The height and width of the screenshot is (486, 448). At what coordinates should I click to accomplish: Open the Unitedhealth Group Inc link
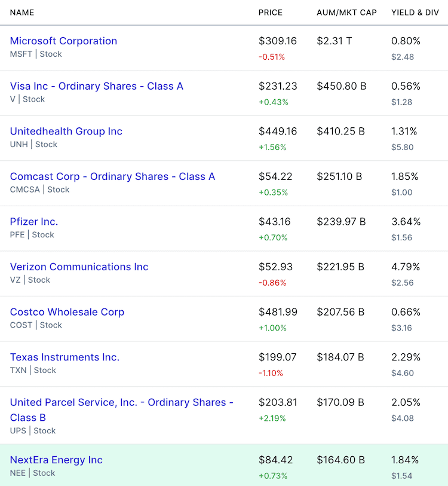point(66,132)
